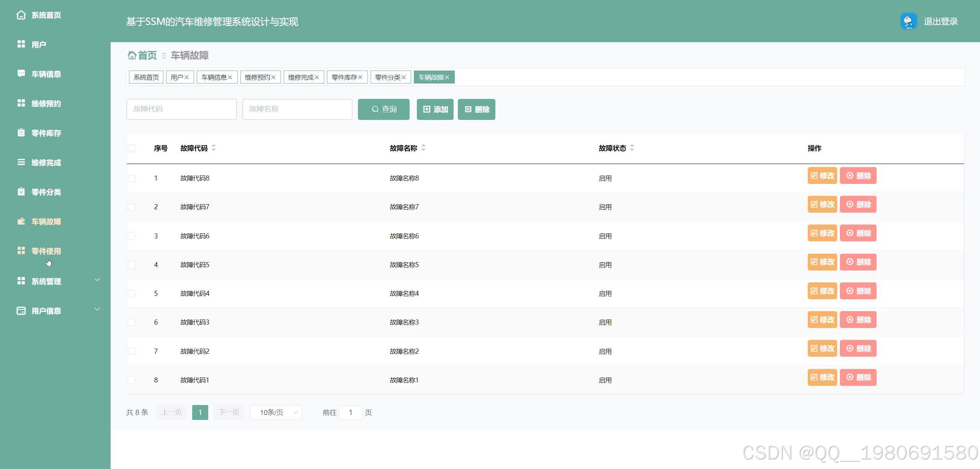Select the 系统首页 home icon in sidebar
Viewport: 980px width, 469px height.
(x=21, y=15)
